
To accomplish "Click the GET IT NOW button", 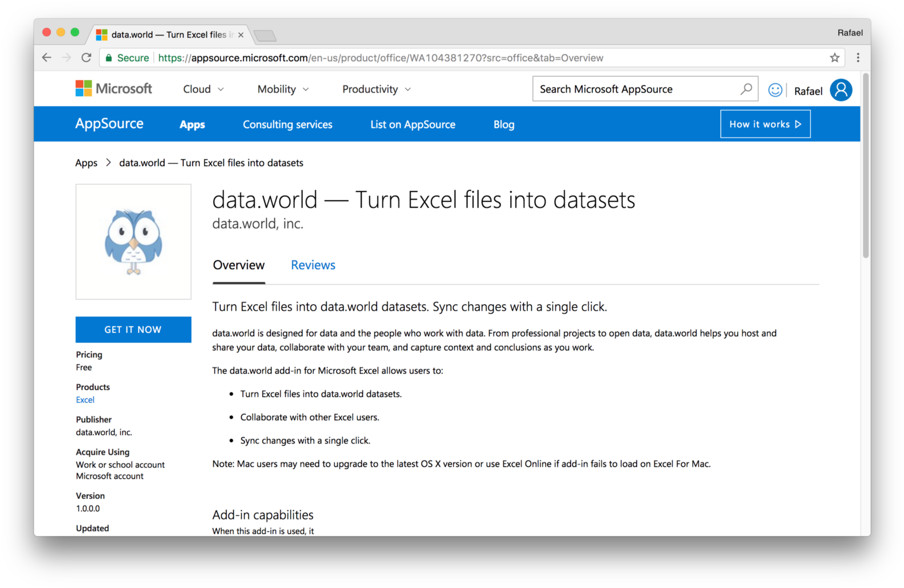I will pos(133,330).
